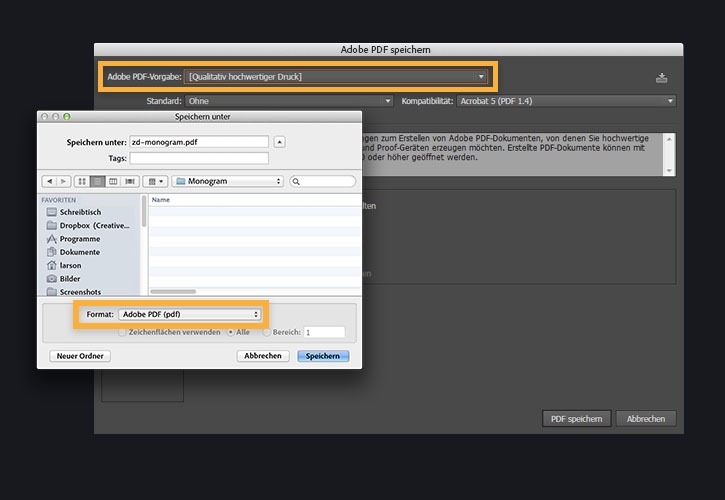
Task: Click the green zoom button of save dialog
Action: [67, 117]
